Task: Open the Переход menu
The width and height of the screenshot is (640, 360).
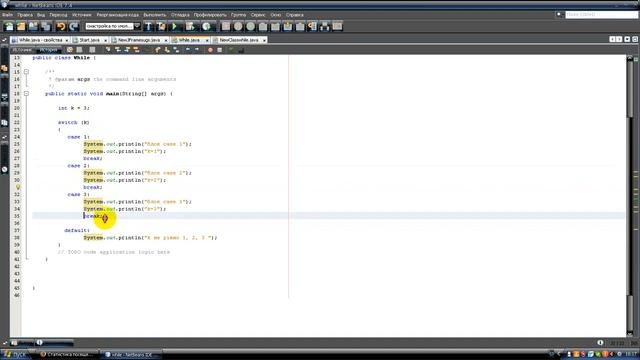Action: click(x=58, y=15)
